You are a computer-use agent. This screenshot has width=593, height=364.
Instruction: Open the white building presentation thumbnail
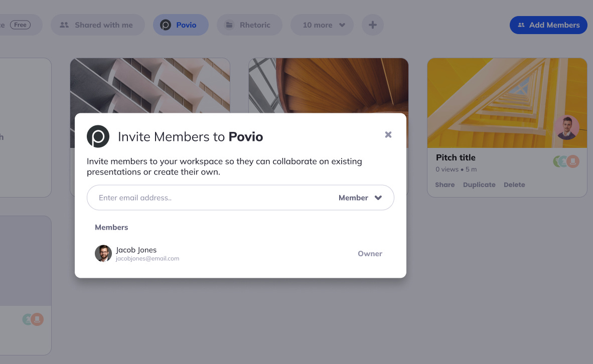(x=150, y=85)
